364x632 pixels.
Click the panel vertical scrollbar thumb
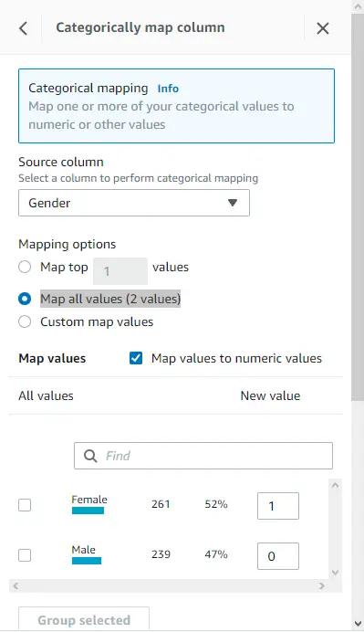(x=358, y=207)
